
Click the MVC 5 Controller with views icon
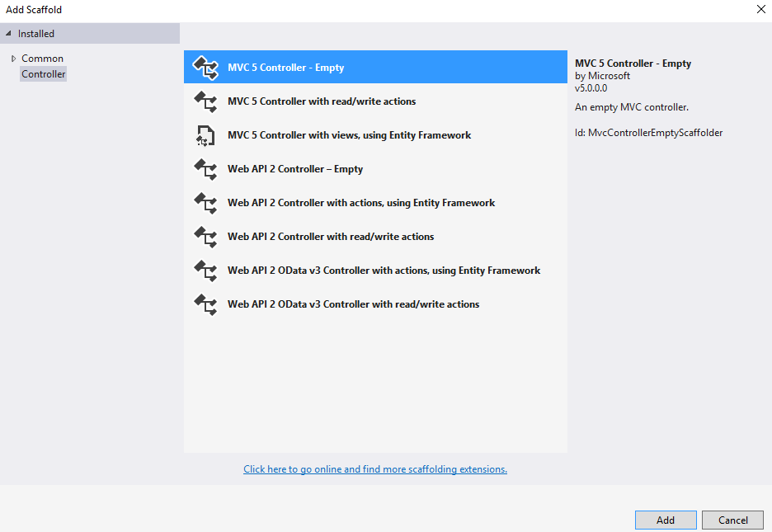[205, 135]
